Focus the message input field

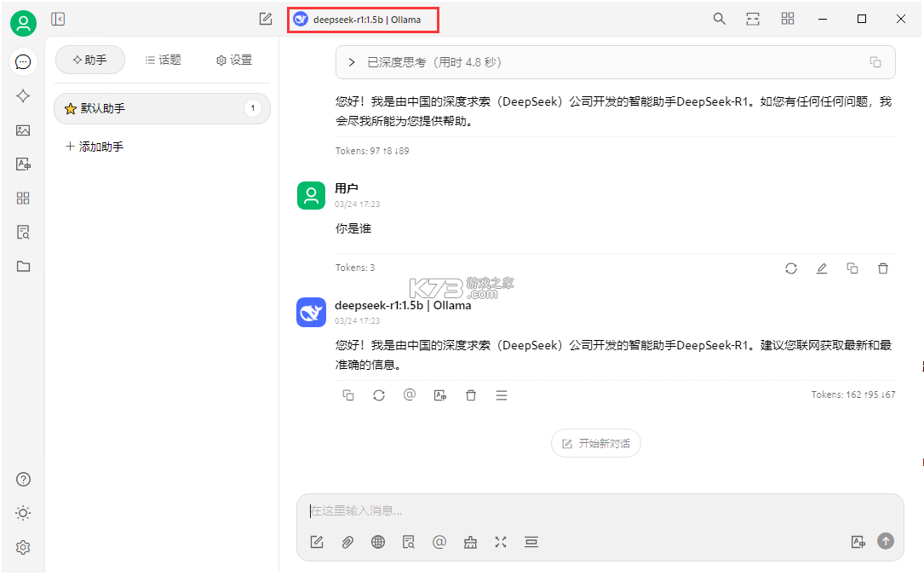pos(600,510)
